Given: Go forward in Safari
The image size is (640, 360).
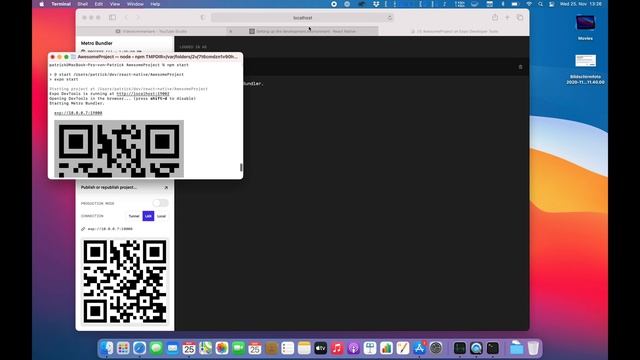Looking at the screenshot, I should click(x=138, y=18).
